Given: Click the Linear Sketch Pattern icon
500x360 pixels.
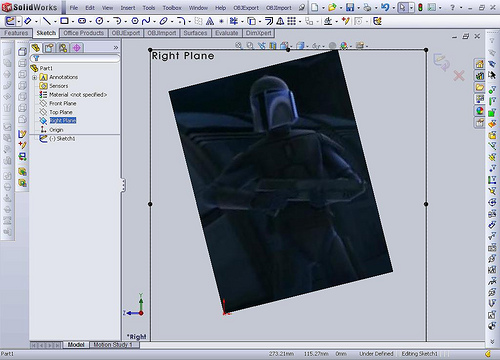Looking at the screenshot, I should pos(292,21).
